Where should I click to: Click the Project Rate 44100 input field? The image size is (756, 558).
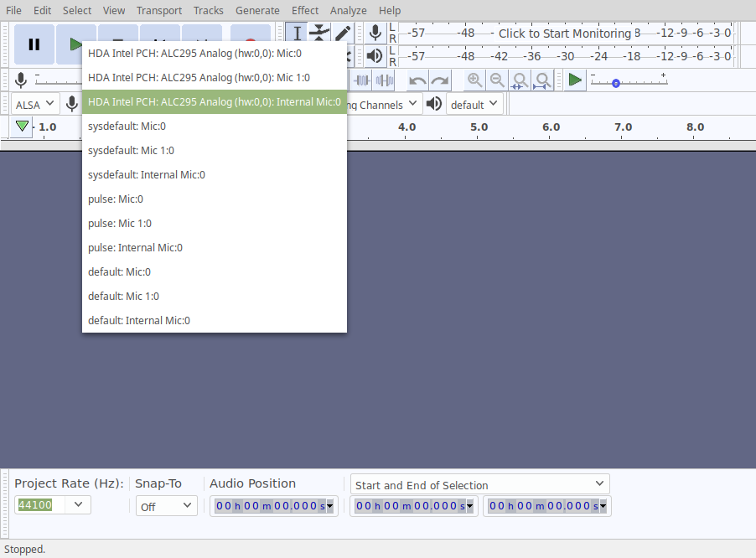click(41, 504)
